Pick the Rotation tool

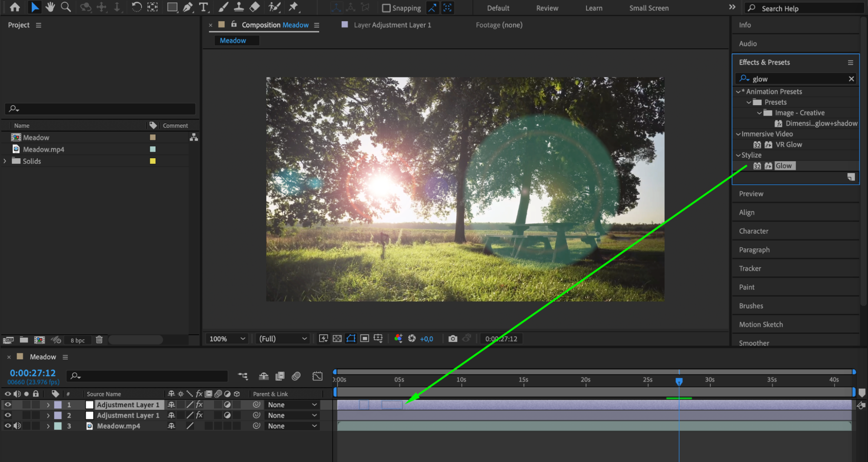(x=136, y=7)
